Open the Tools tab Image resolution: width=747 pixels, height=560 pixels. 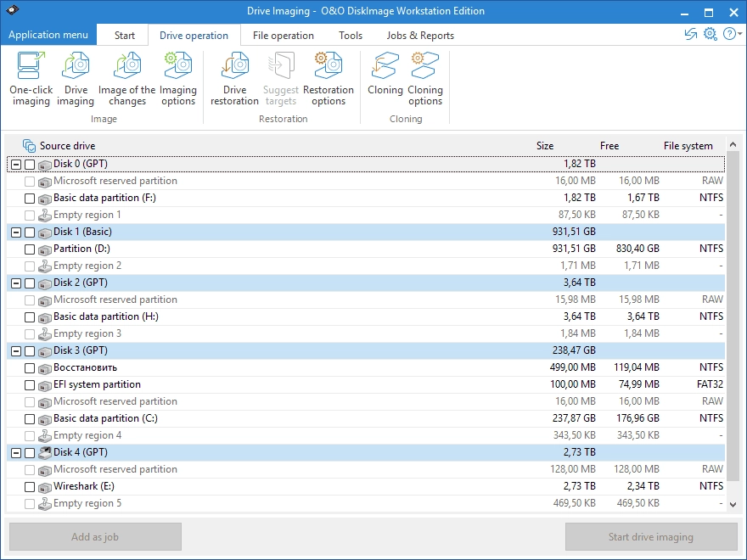tap(351, 36)
